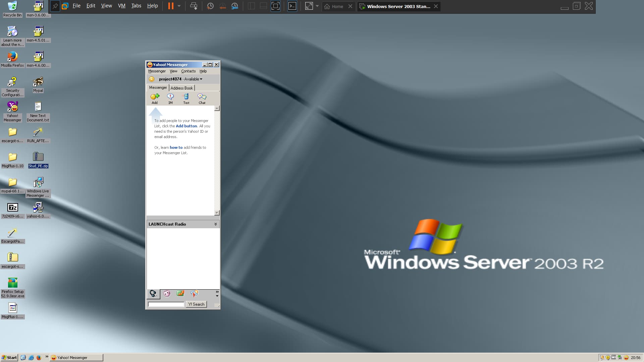644x362 pixels.
Task: Click the IM icon in Yahoo Messenger toolbar
Action: pos(170,97)
